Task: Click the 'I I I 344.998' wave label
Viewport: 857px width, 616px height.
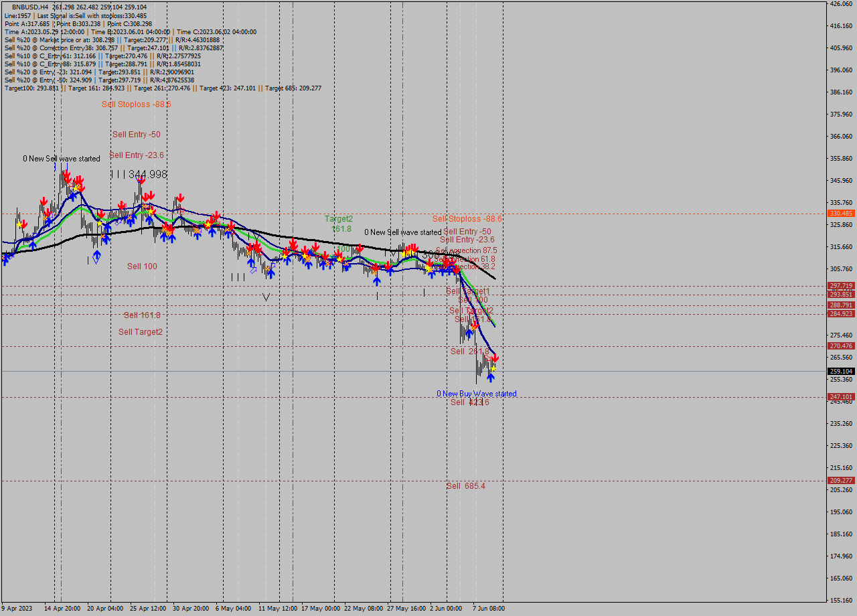Action: 139,174
